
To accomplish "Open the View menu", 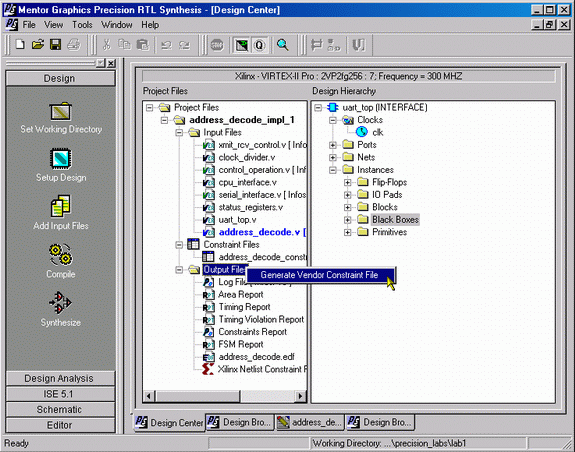I will 54,25.
